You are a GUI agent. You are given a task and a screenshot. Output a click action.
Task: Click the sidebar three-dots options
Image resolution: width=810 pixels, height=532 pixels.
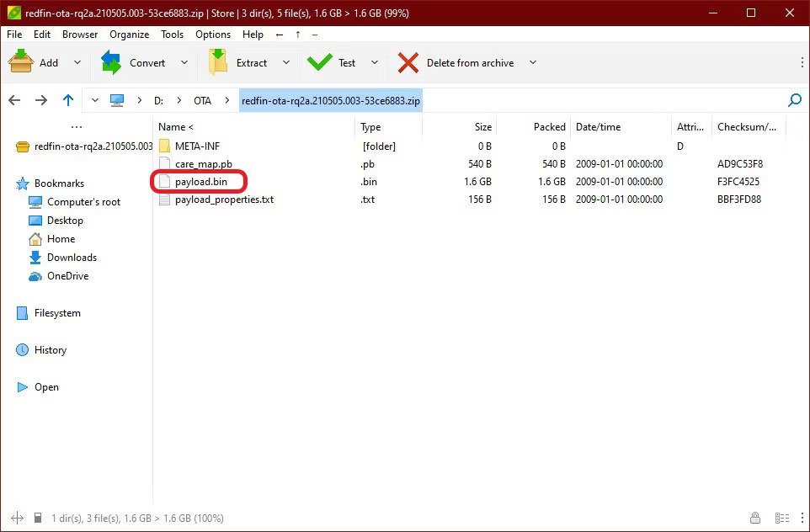pyautogui.click(x=77, y=126)
